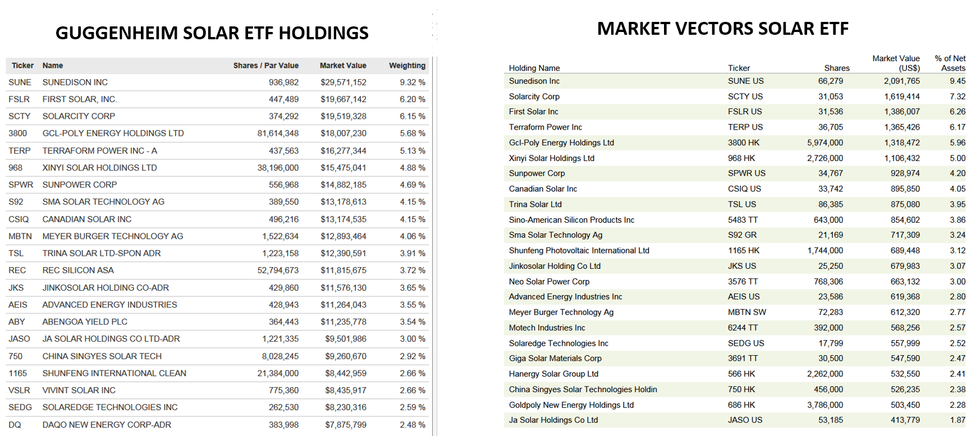Click the Market Value header in Guggenheim table

343,66
